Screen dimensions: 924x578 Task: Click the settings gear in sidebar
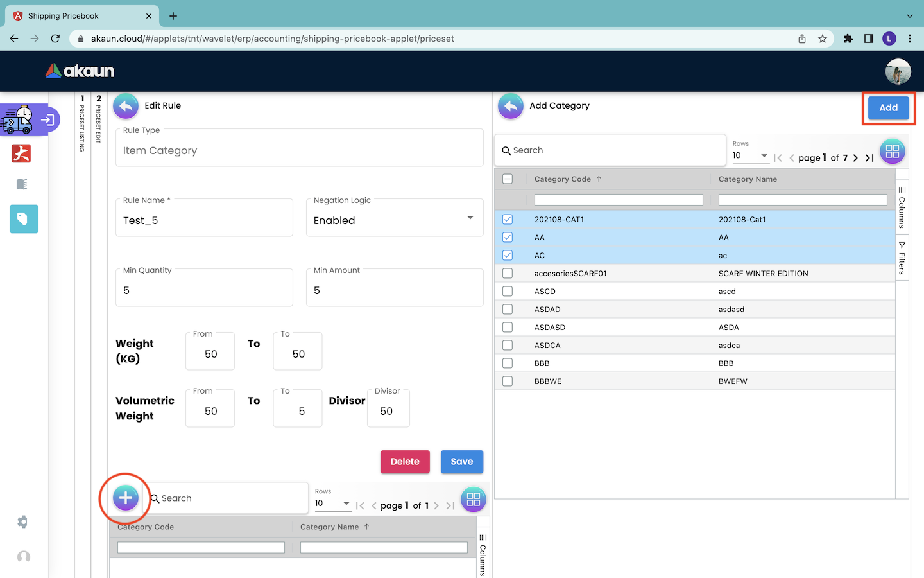coord(23,522)
